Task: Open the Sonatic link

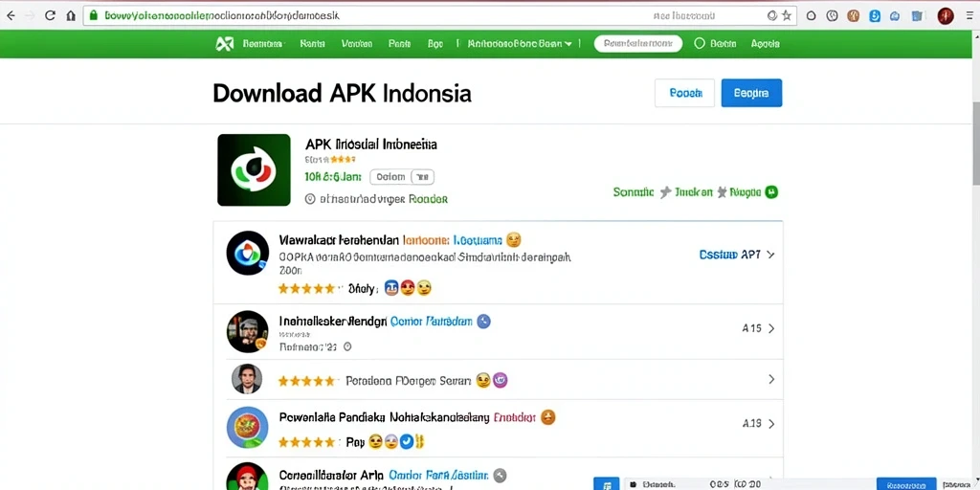Action: (x=634, y=191)
